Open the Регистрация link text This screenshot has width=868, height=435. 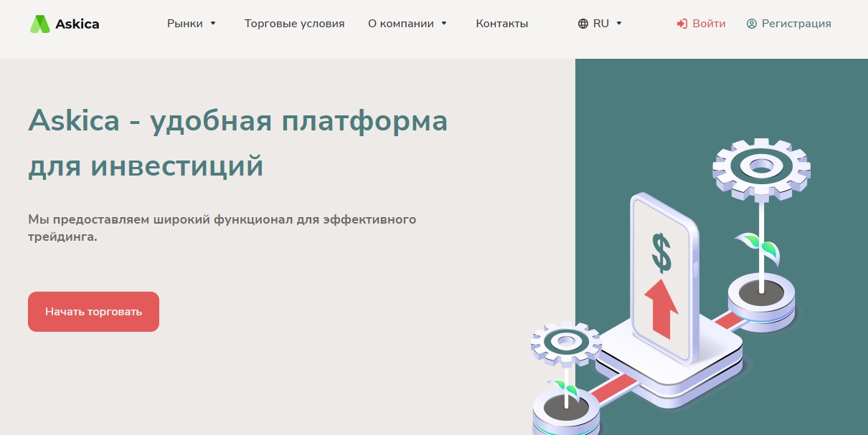click(796, 24)
